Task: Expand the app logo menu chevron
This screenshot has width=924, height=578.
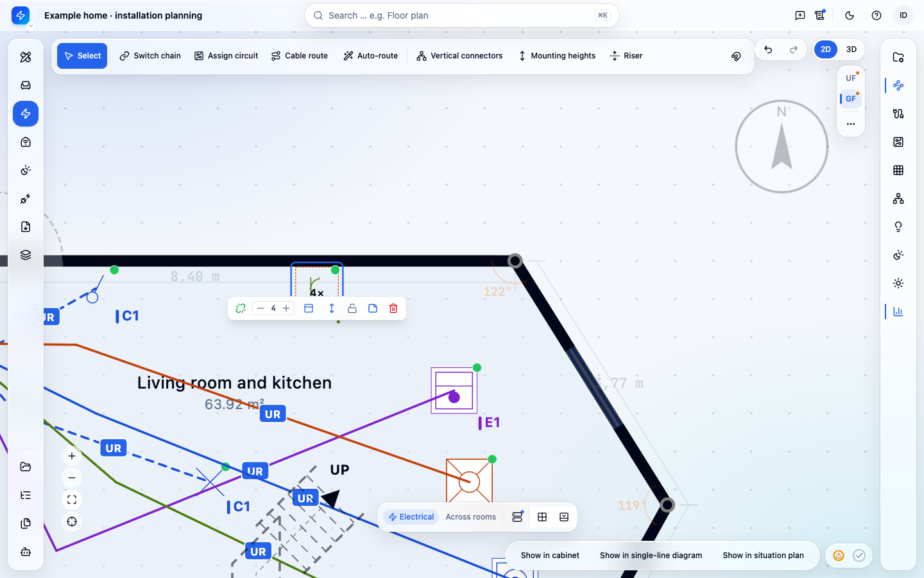Action: click(30, 26)
